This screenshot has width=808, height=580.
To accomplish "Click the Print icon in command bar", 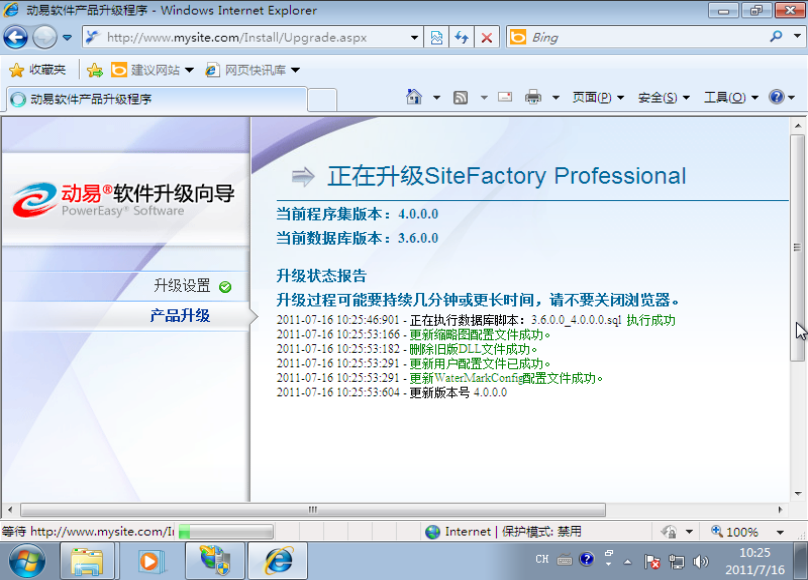I will click(533, 97).
